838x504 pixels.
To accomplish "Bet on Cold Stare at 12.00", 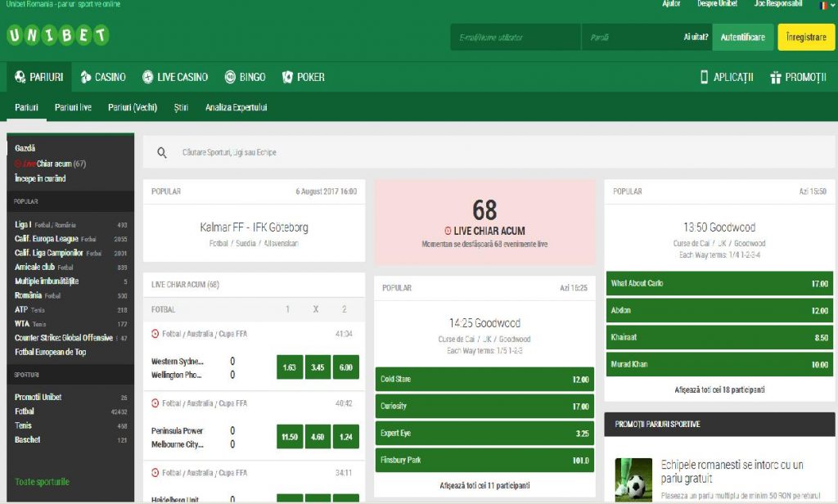I will pyautogui.click(x=484, y=379).
